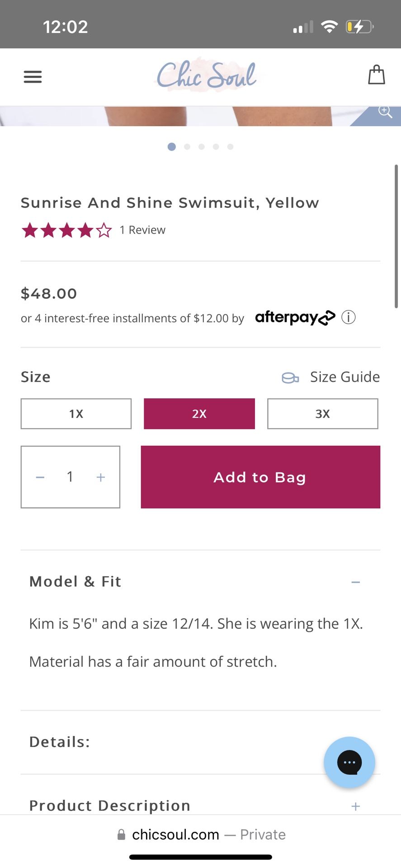Click the star rating icons
This screenshot has height=868, width=401.
click(x=66, y=230)
